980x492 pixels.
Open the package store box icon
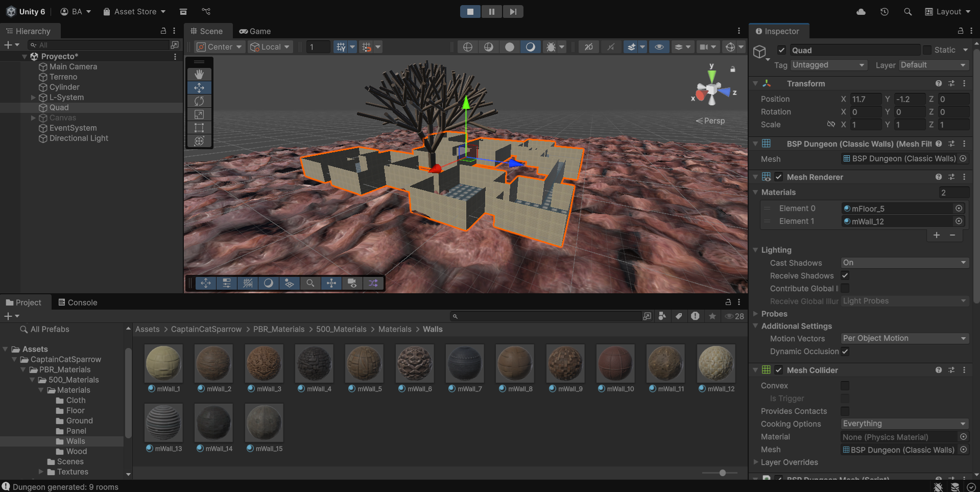pos(183,12)
